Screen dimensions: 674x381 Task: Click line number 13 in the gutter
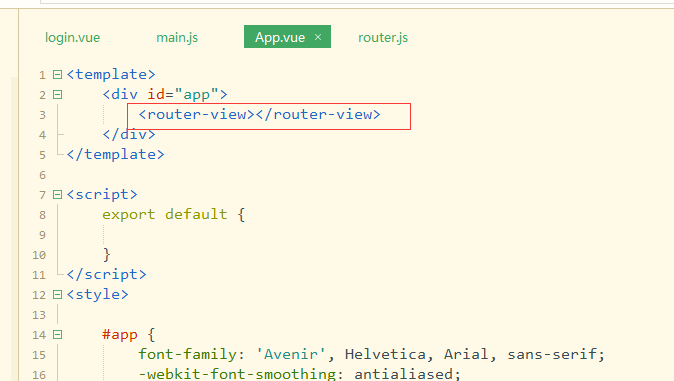pos(39,315)
